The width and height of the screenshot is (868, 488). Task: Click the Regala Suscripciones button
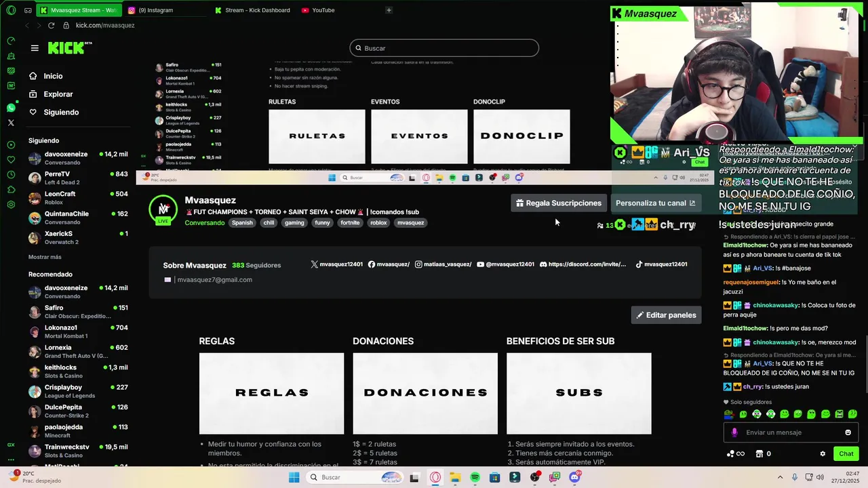(x=559, y=203)
